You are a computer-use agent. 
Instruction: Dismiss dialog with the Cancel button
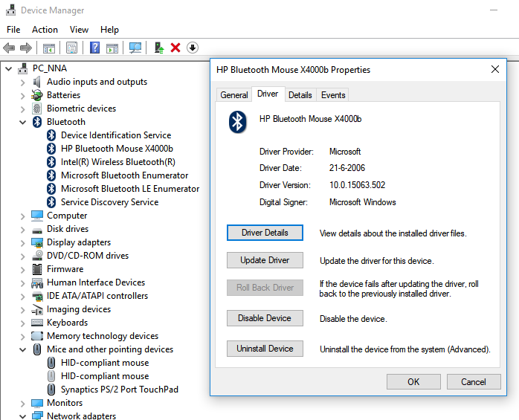tap(474, 382)
